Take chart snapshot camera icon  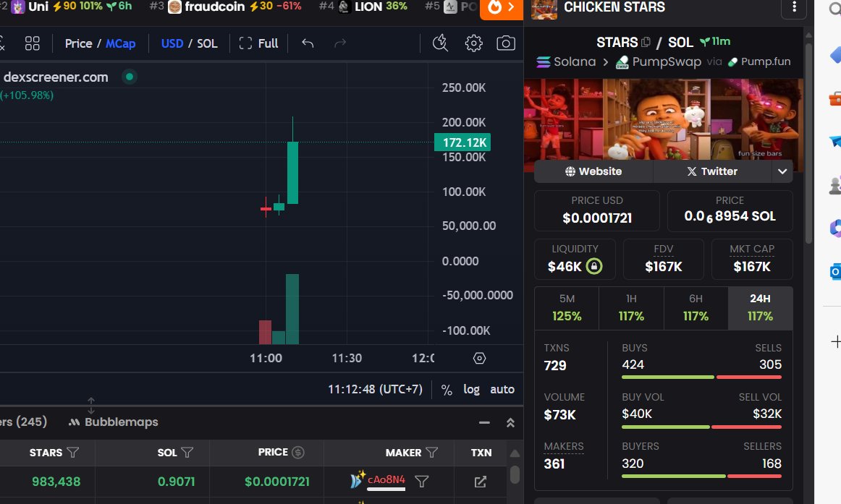point(506,43)
